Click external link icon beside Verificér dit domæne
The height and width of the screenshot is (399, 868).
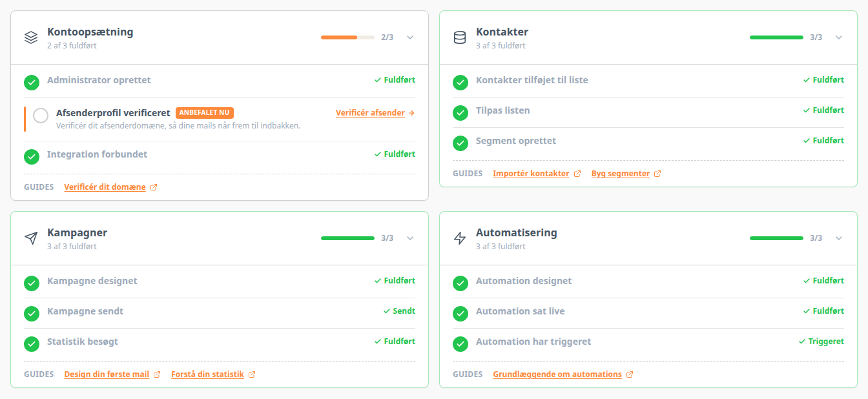[154, 188]
